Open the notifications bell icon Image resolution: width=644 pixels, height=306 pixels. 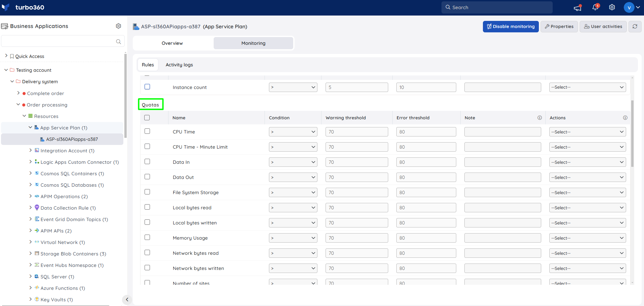[x=595, y=7]
